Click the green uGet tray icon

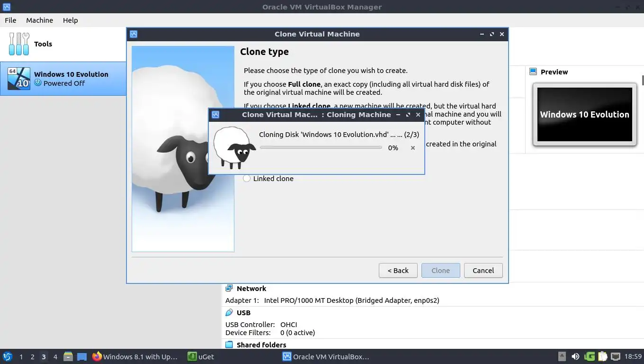590,356
